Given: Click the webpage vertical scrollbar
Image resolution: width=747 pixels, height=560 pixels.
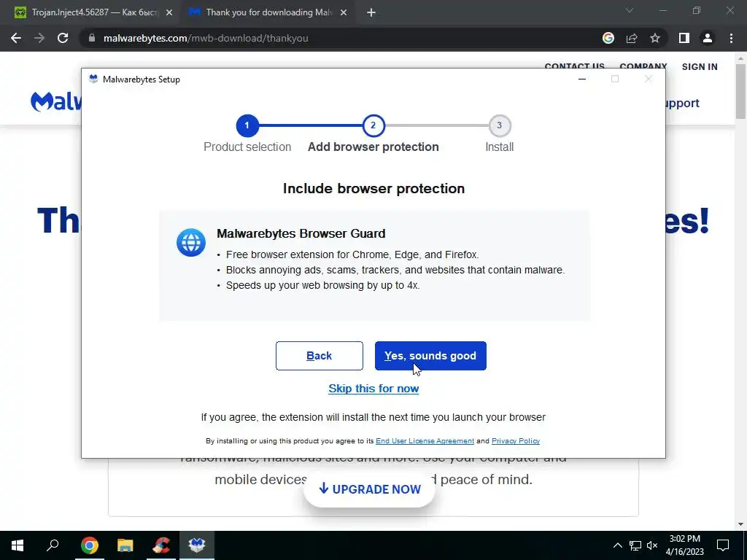Looking at the screenshot, I should (x=740, y=90).
